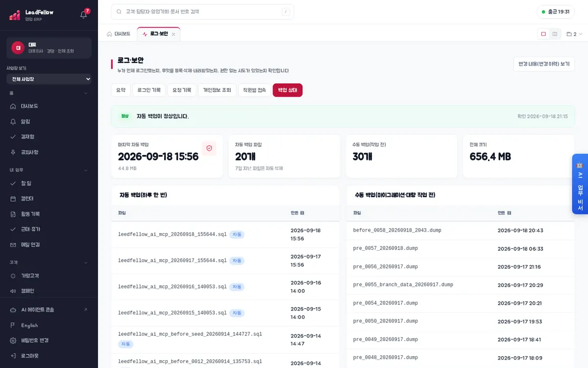The width and height of the screenshot is (588, 368).
Task: Click the 만든 때 sort icon in manual backup table
Action: tap(509, 213)
